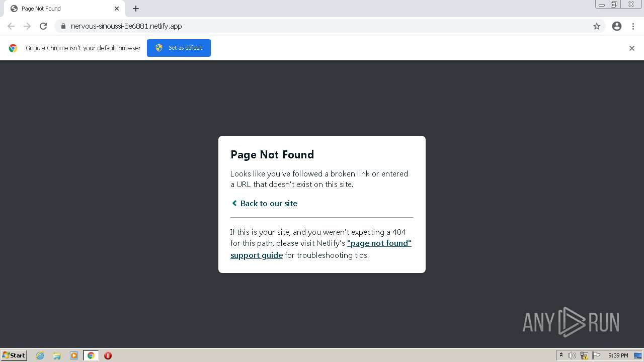Screen dimensions: 644x362
Task: Open the red Opera icon in taskbar
Action: point(108,355)
